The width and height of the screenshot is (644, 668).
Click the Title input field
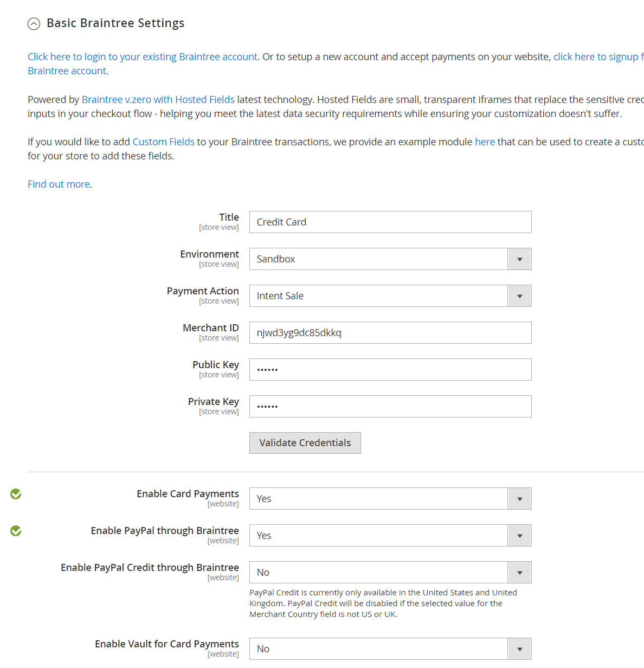pyautogui.click(x=390, y=222)
